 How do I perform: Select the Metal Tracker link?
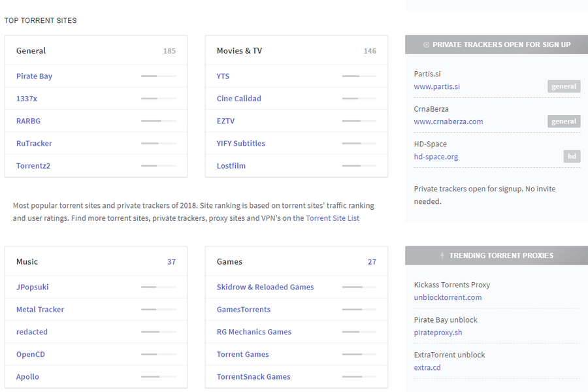(x=40, y=310)
